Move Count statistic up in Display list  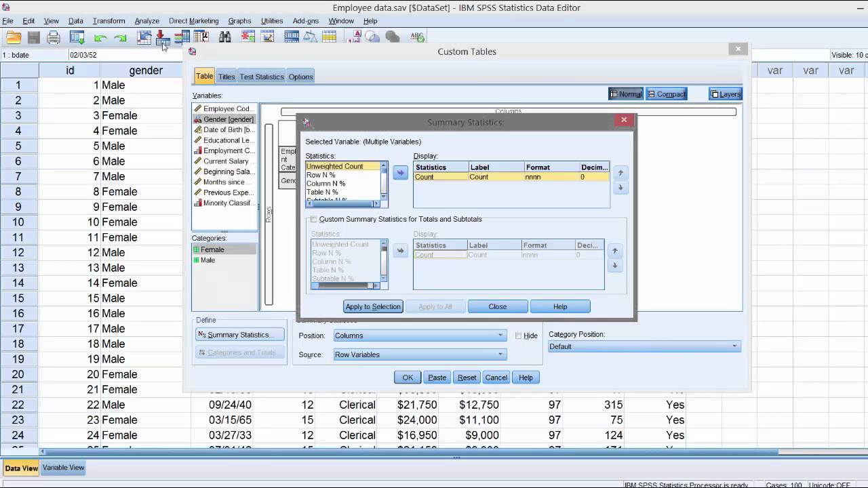point(620,173)
